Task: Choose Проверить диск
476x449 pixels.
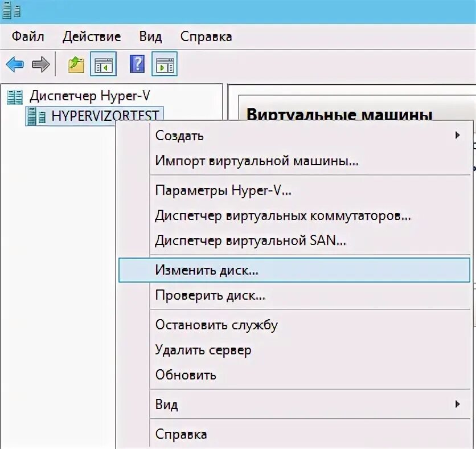Action: 294,295
